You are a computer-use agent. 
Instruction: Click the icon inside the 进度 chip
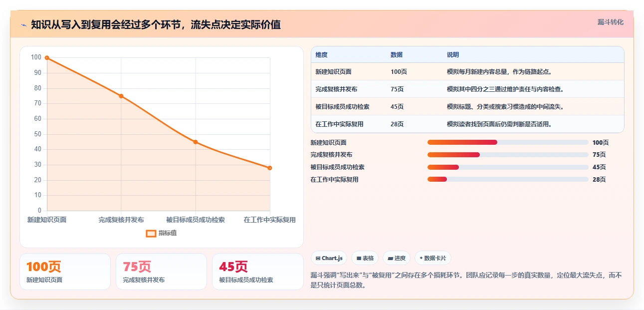pos(390,259)
